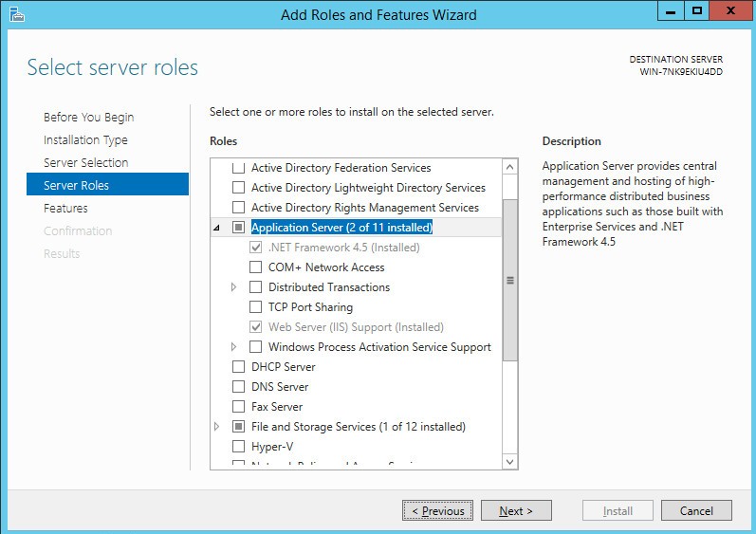This screenshot has width=756, height=534.
Task: Check the Fax Server checkbox
Action: (x=238, y=407)
